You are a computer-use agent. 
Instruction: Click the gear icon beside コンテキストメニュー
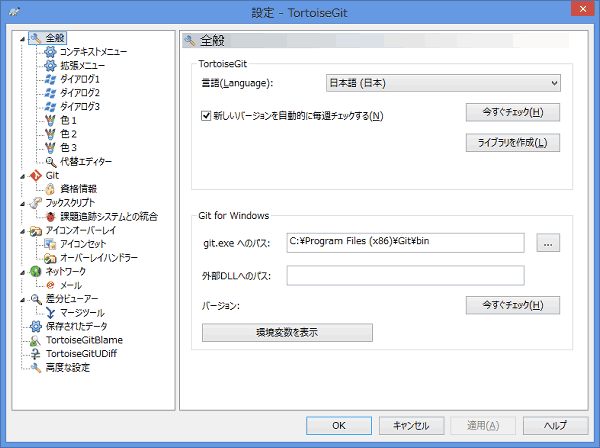coord(50,52)
